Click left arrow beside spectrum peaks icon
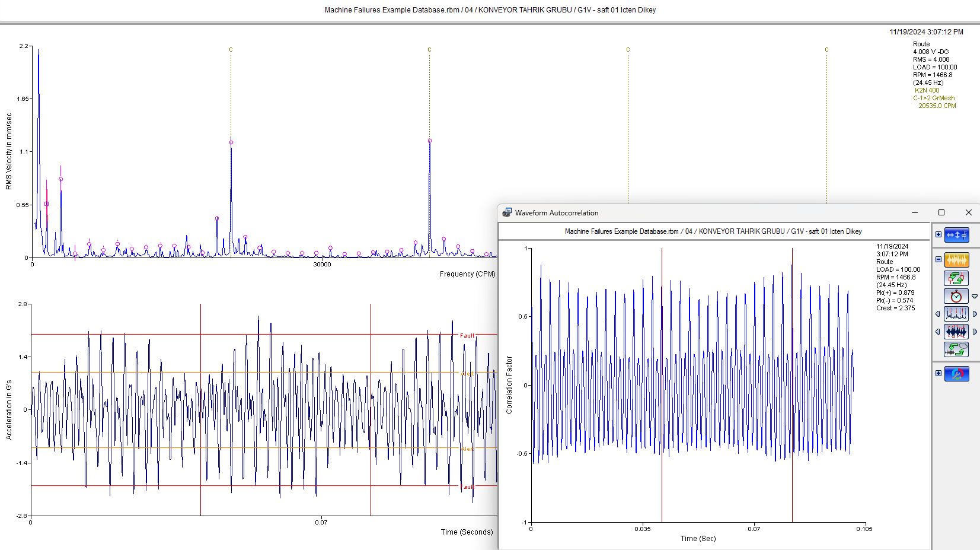The image size is (980, 550). 938,314
